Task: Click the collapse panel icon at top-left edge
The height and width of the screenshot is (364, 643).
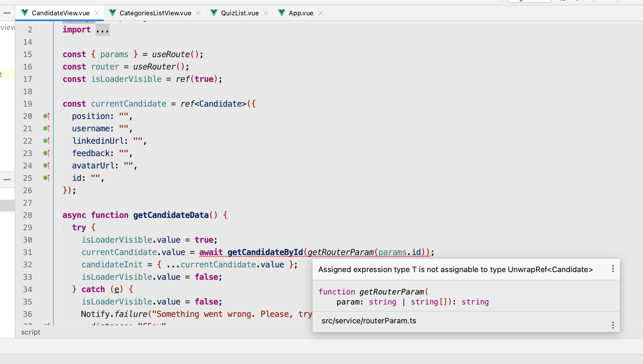Action: pos(7,13)
